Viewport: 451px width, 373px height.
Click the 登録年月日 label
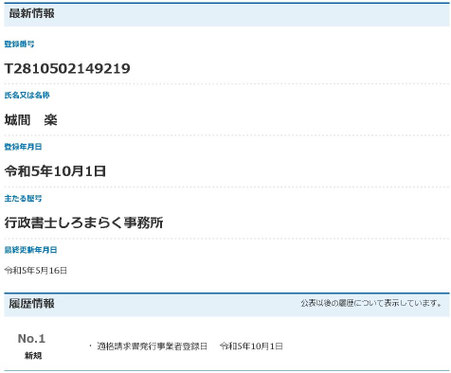pyautogui.click(x=23, y=147)
